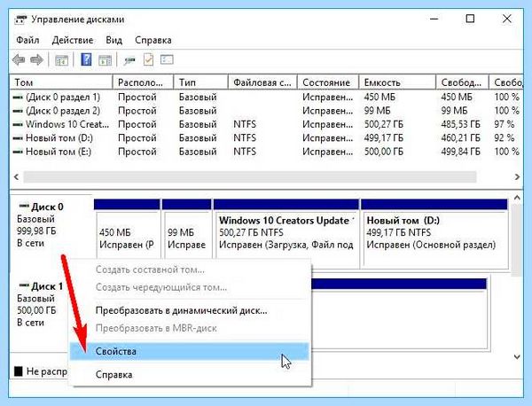Select the (Диск 0 раздел 2) row name
Screen dimensions: 532x406
tap(63, 111)
